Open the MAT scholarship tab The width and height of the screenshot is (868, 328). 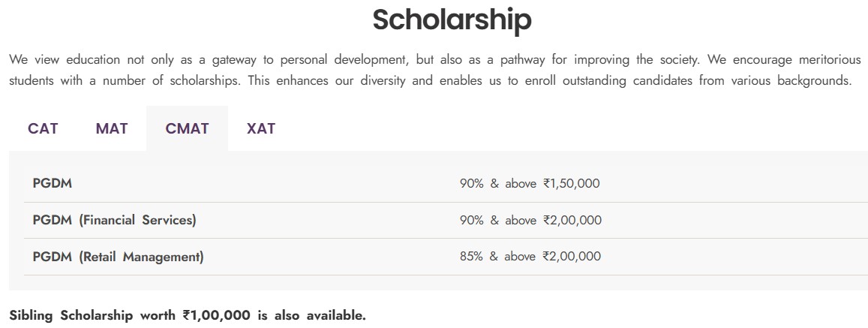tap(111, 128)
